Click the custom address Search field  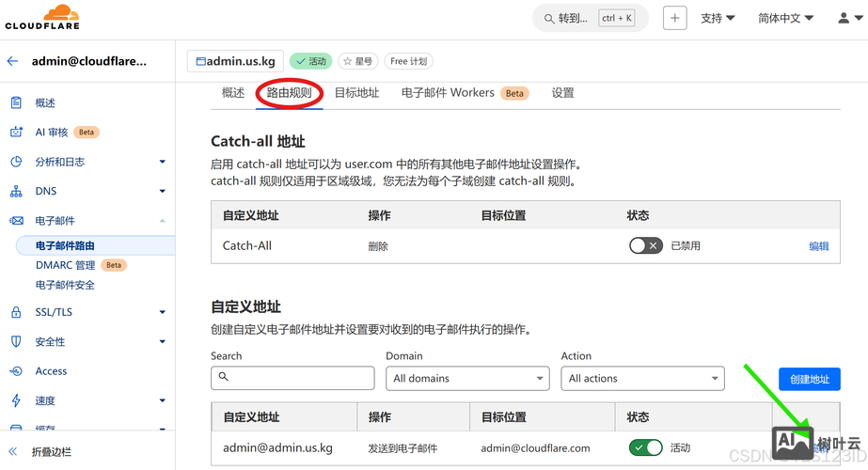292,378
